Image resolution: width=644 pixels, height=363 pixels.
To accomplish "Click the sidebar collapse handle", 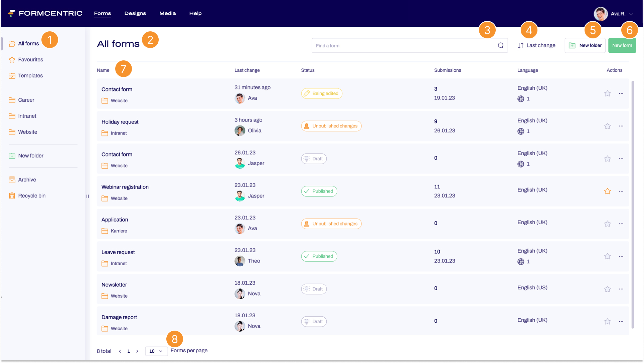I will coord(88,196).
